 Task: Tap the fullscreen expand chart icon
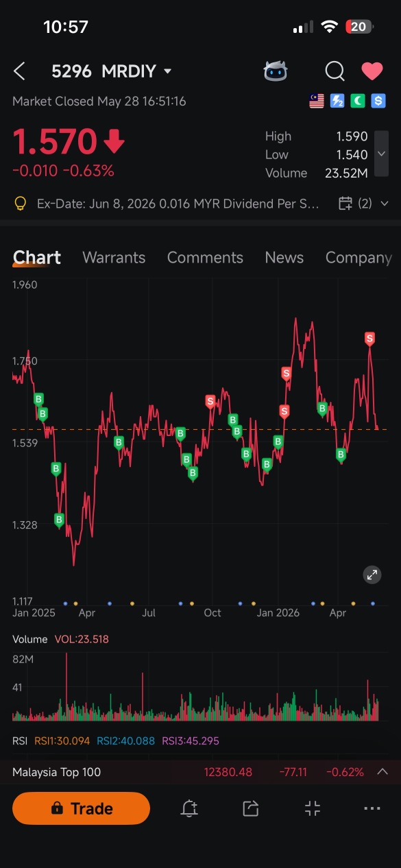(x=372, y=575)
